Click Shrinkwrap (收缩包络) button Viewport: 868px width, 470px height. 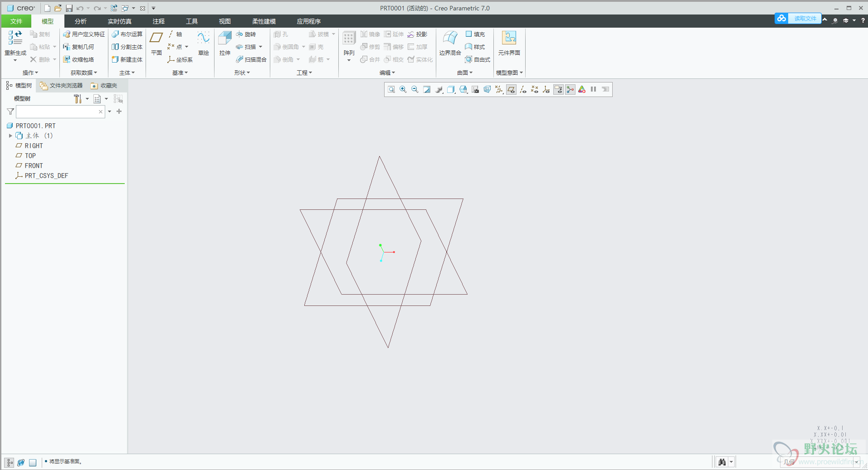78,59
